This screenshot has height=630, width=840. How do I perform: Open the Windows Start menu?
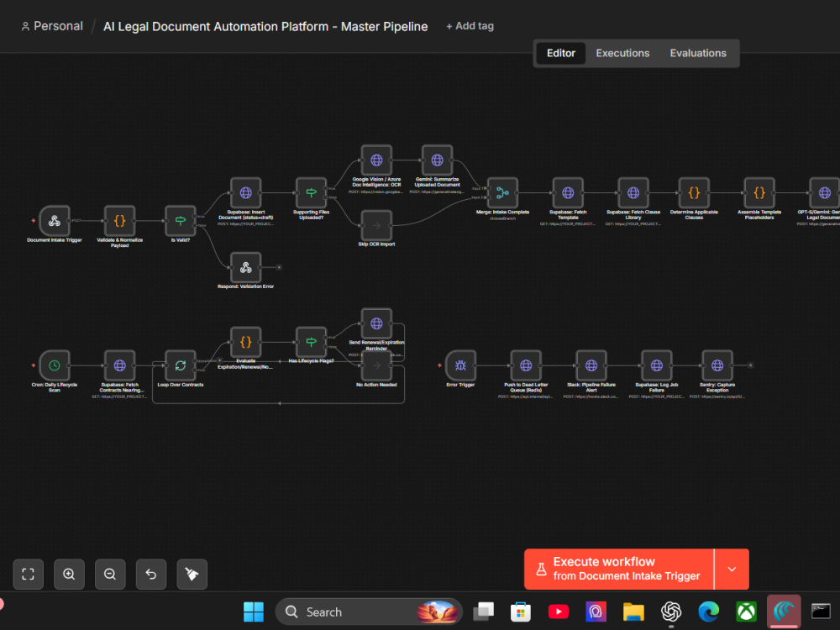pos(254,612)
